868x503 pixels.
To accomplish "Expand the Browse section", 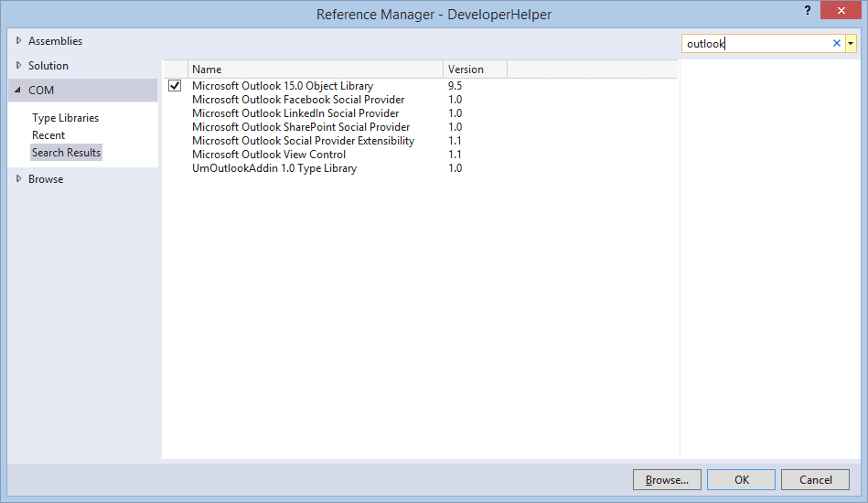I will click(19, 178).
